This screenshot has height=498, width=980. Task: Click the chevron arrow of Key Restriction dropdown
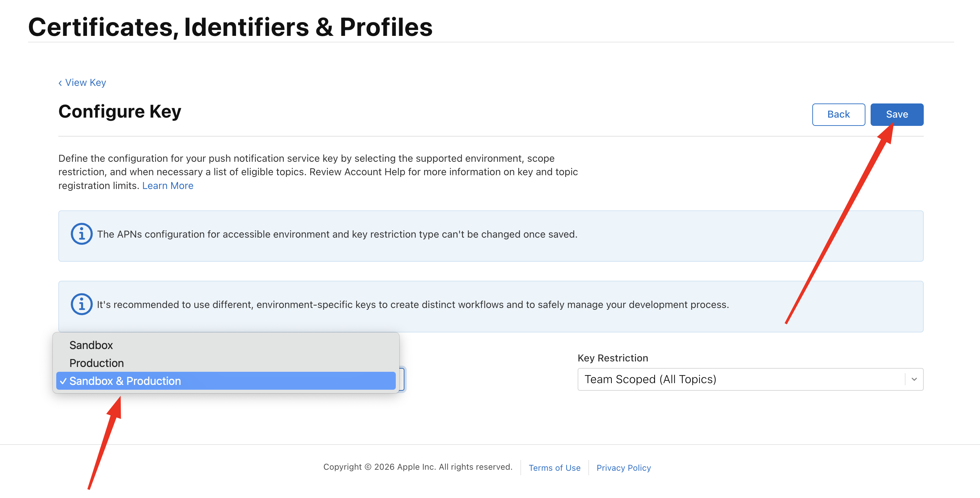point(914,379)
